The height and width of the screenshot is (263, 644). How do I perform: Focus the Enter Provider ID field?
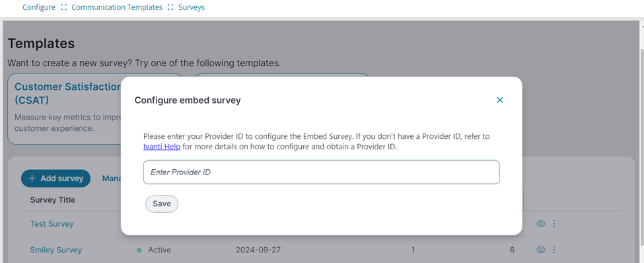321,172
